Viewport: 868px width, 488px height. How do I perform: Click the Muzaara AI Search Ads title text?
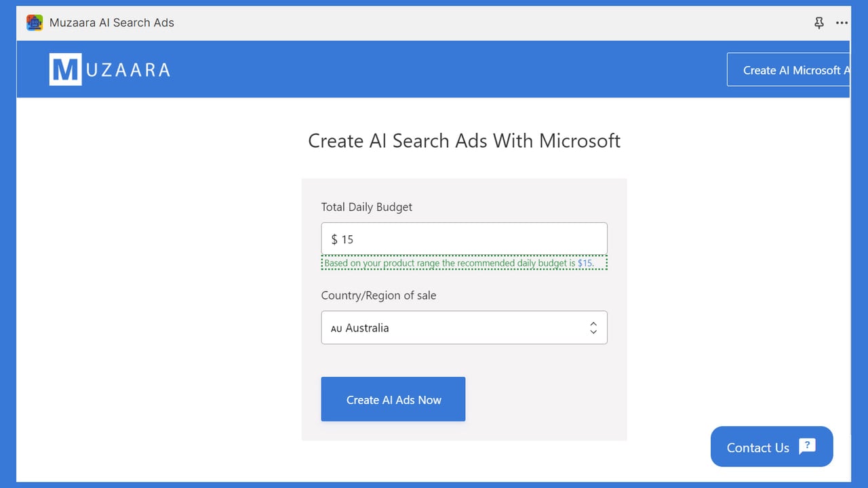[x=112, y=22]
